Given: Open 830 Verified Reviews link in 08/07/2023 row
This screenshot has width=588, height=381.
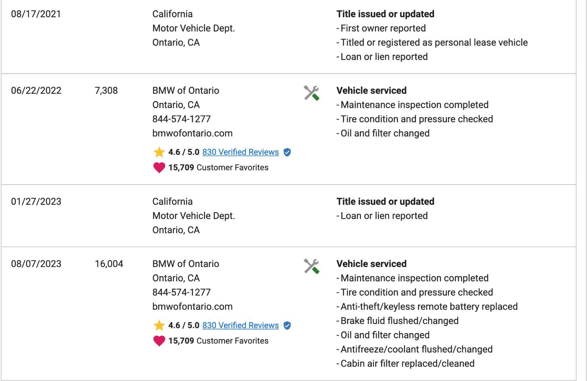Looking at the screenshot, I should click(240, 325).
